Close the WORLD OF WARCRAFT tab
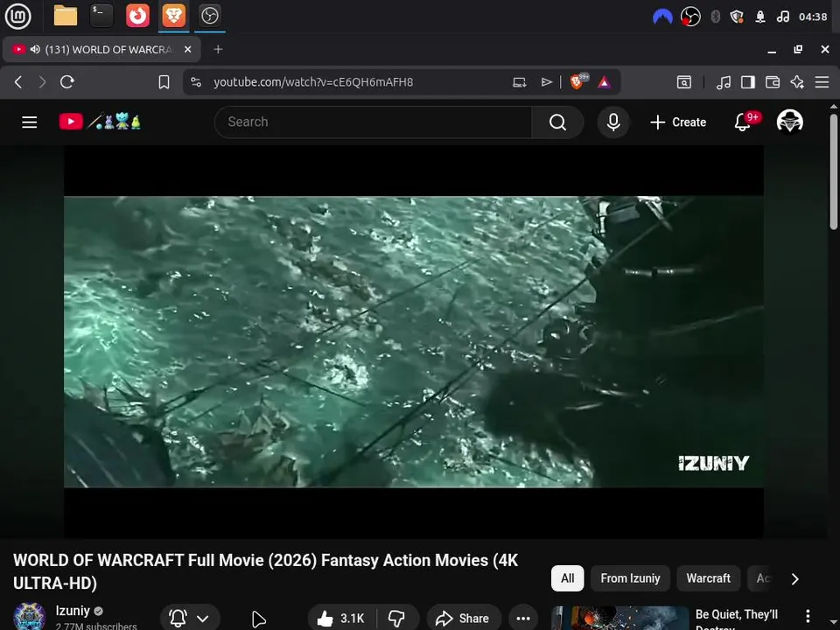Screen dimensions: 840x630 [x=187, y=49]
